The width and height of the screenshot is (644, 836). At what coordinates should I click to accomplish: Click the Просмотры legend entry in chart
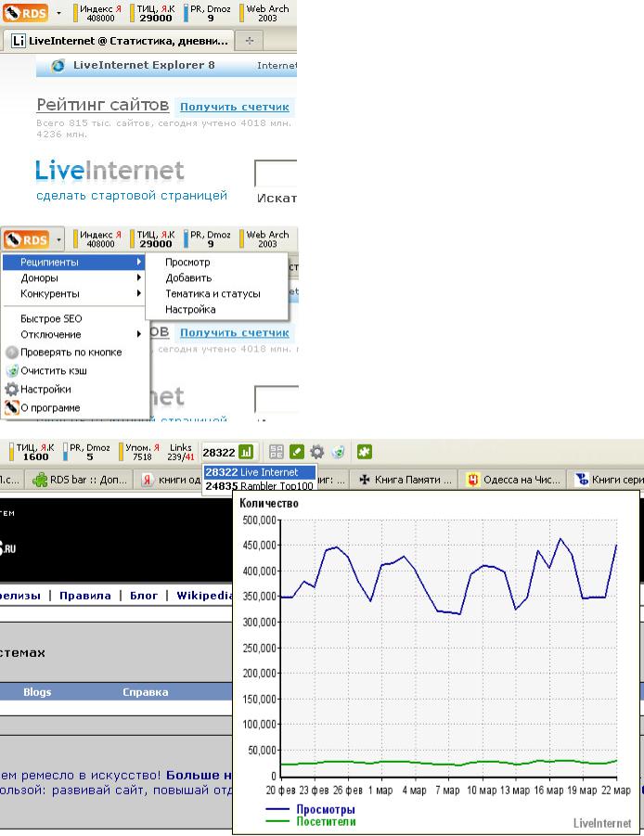click(310, 809)
